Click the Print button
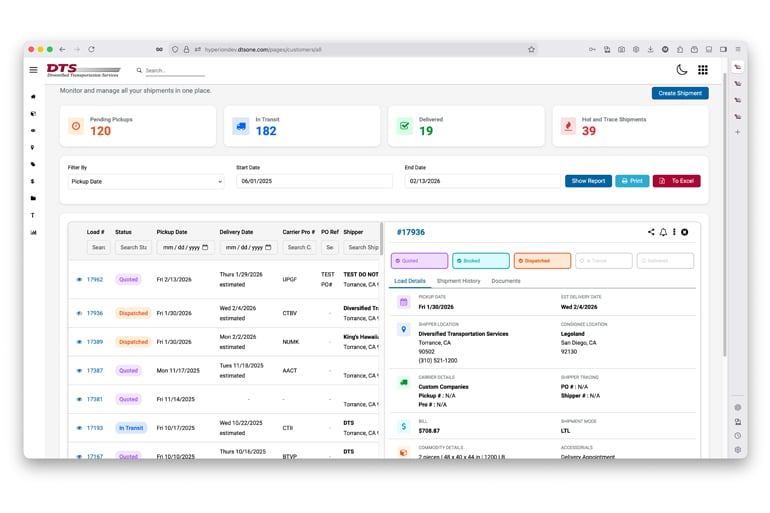This screenshot has height=513, width=770. click(632, 181)
